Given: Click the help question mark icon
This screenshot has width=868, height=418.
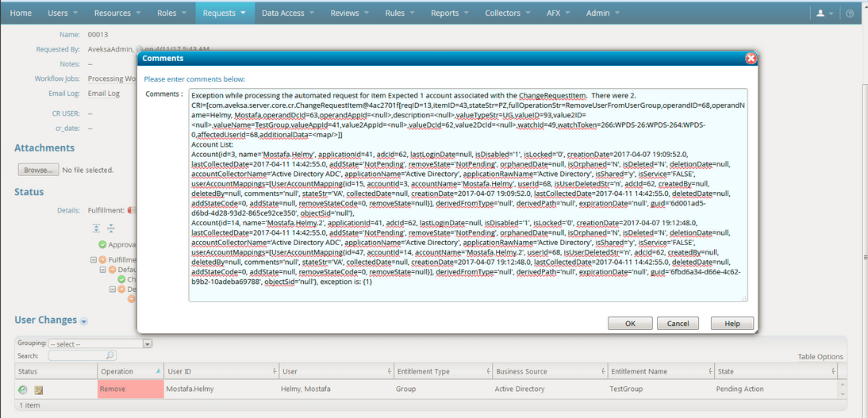Looking at the screenshot, I should (851, 13).
